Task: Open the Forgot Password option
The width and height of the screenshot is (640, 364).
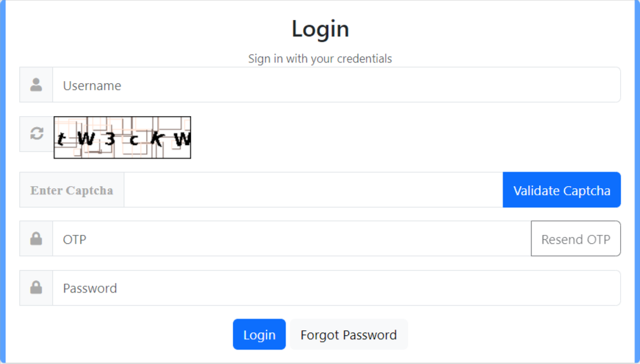Action: 349,334
